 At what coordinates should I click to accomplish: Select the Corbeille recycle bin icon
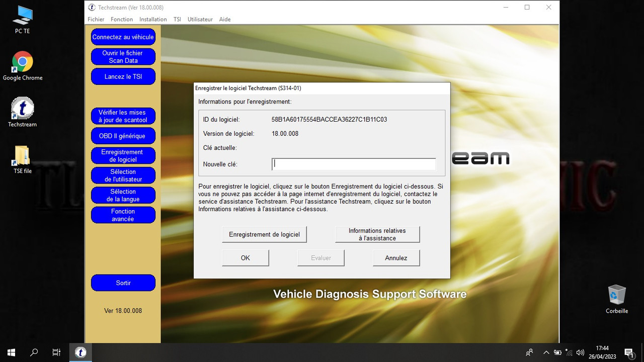point(617,299)
